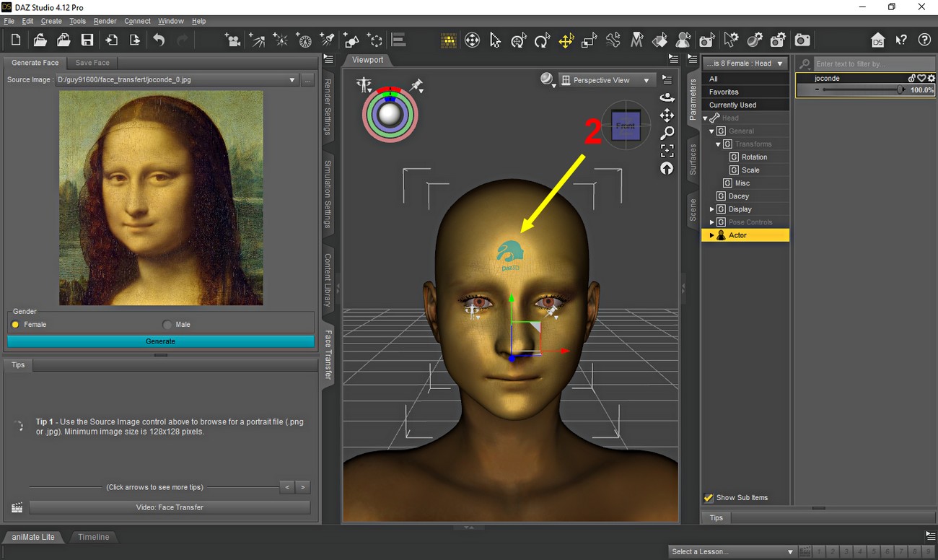Open the DAZ store house icon
This screenshot has width=938, height=560.
point(877,40)
